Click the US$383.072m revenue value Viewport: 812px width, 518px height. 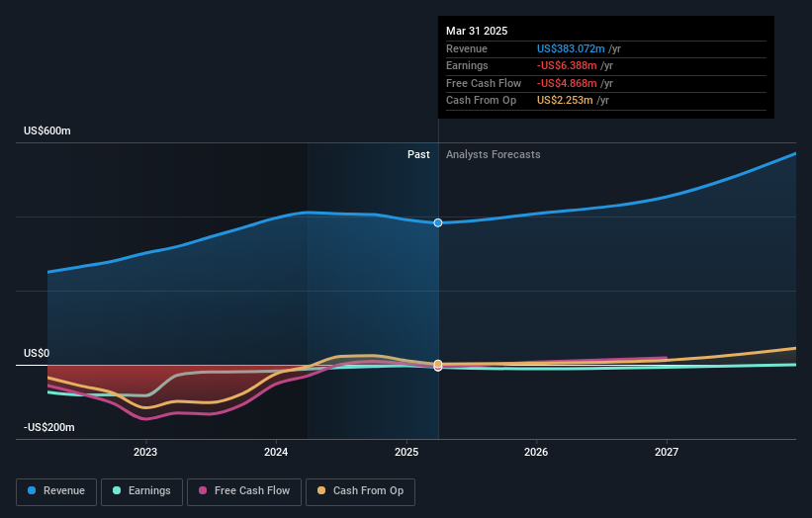click(571, 48)
